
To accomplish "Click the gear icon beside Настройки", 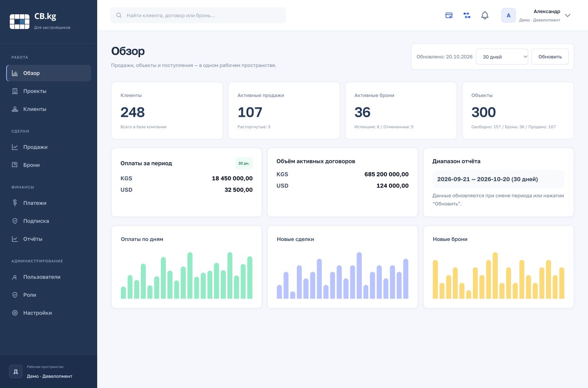I will [15, 313].
